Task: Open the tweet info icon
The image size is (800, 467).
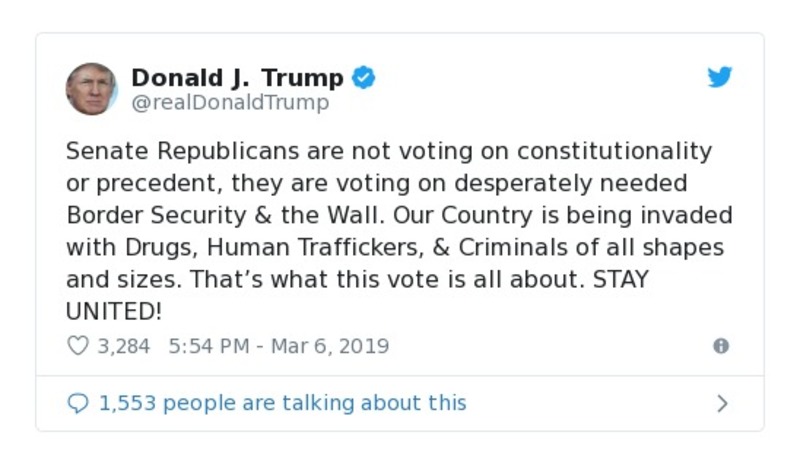Action: (720, 346)
